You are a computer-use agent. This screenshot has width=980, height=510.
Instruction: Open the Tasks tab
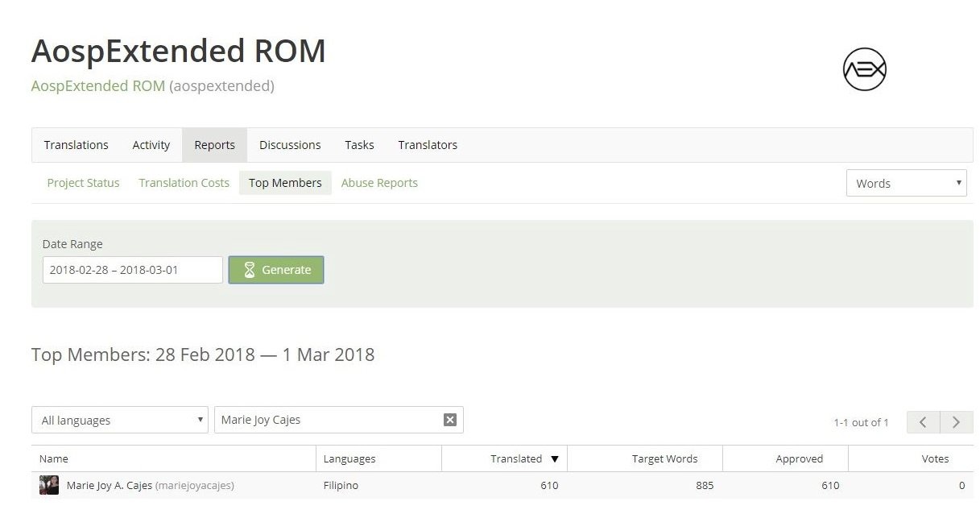[359, 145]
